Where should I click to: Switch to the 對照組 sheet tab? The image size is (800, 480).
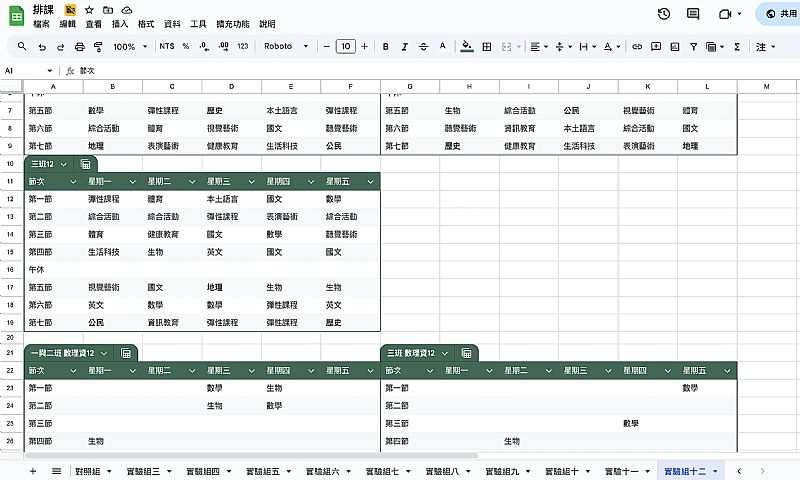point(89,470)
